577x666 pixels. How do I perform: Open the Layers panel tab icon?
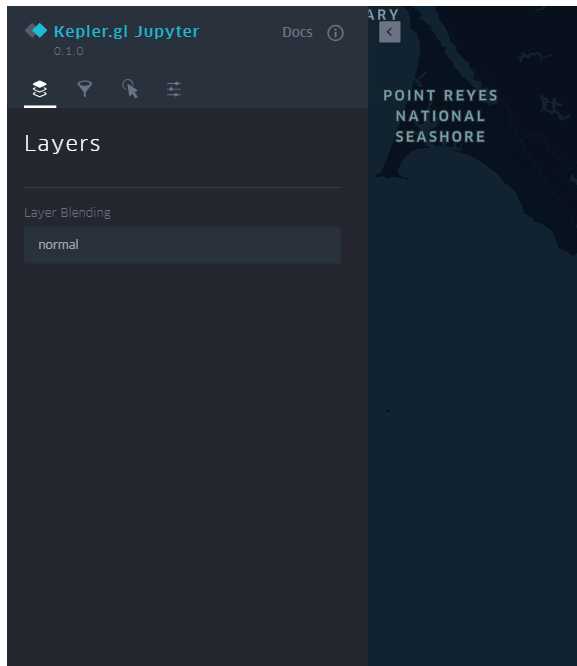coord(40,89)
